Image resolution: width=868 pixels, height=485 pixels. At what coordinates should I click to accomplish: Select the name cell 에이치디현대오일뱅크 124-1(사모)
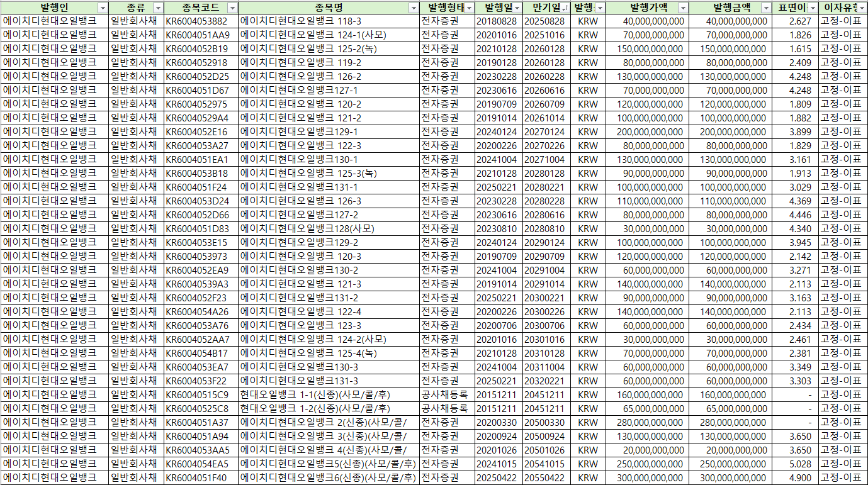(329, 35)
